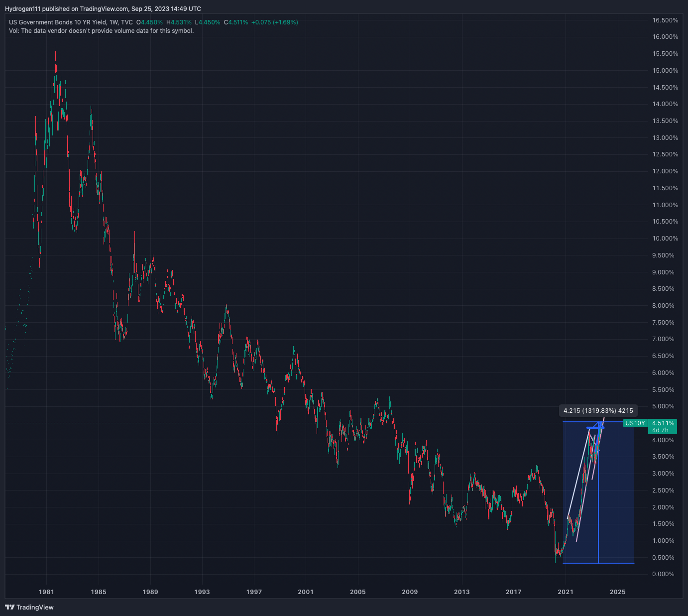Click the 16.000% price axis label

coord(665,37)
